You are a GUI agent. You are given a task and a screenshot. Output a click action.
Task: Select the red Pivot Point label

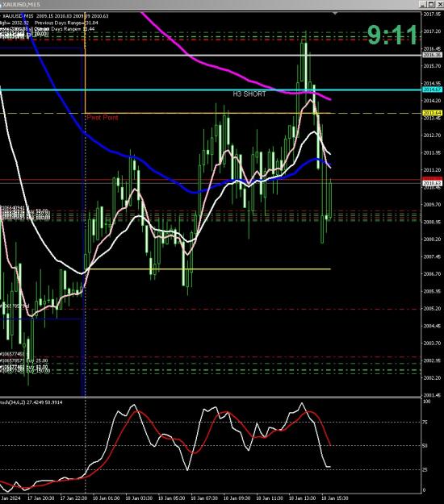(x=103, y=118)
